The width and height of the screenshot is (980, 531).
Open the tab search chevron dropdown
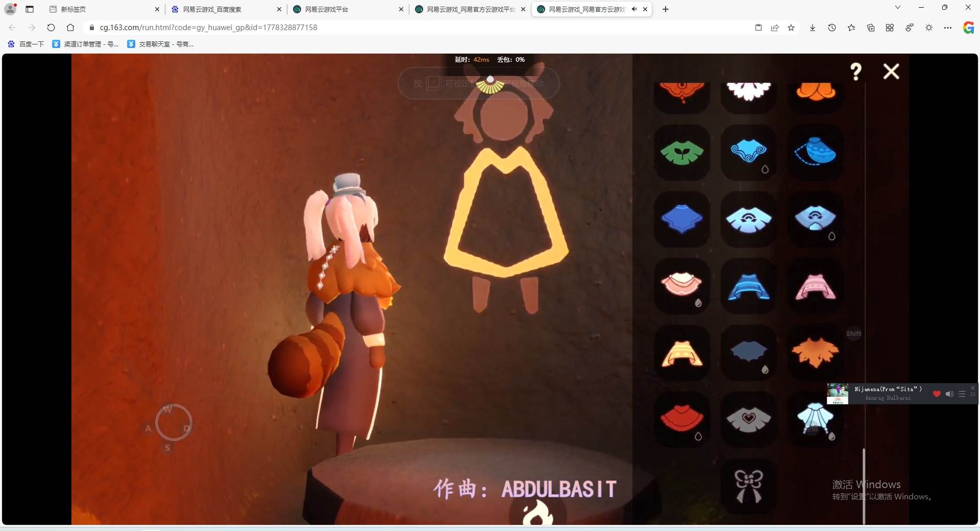898,7
